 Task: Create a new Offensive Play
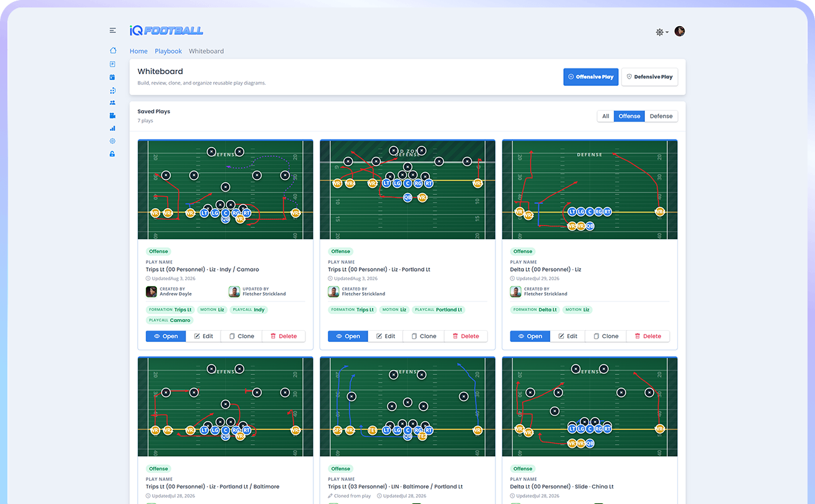coord(591,77)
